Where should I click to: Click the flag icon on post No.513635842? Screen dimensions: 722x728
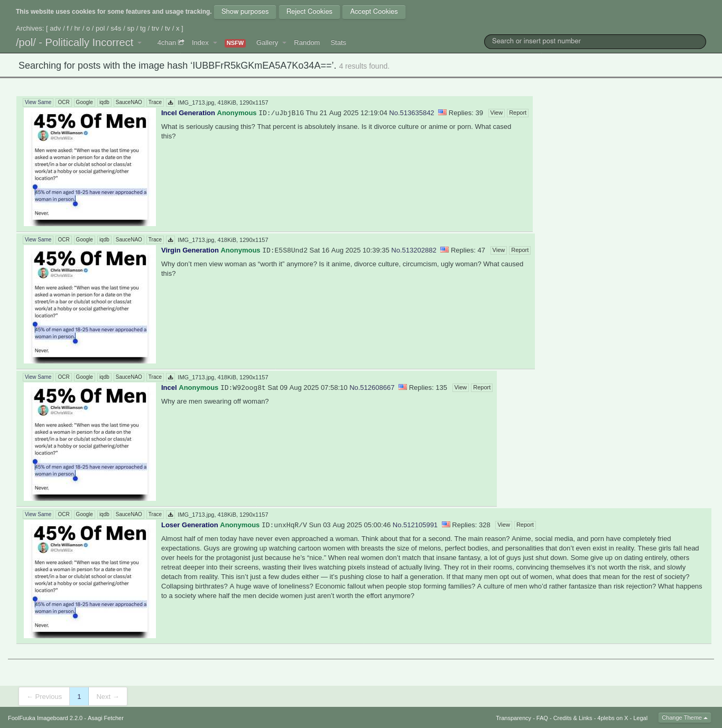click(442, 112)
